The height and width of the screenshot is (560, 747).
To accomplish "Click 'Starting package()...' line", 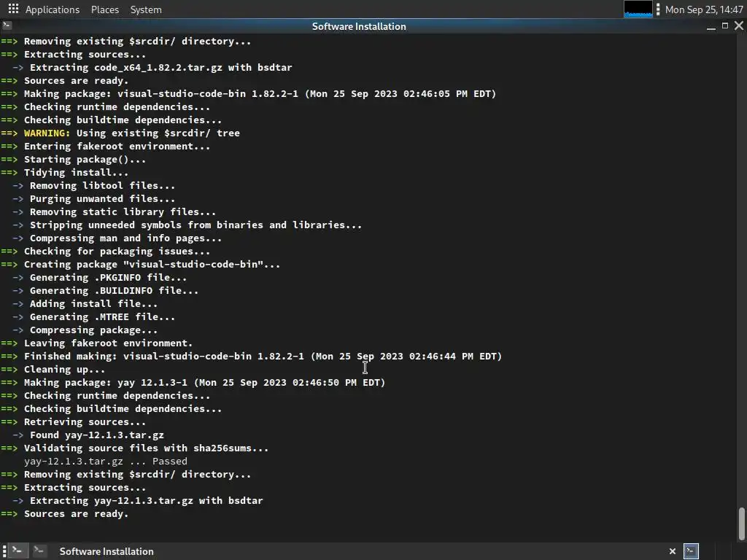I will point(85,160).
